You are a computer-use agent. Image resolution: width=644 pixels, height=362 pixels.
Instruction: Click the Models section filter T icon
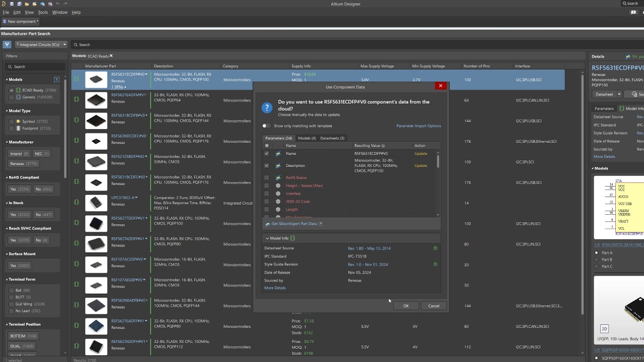(x=56, y=79)
